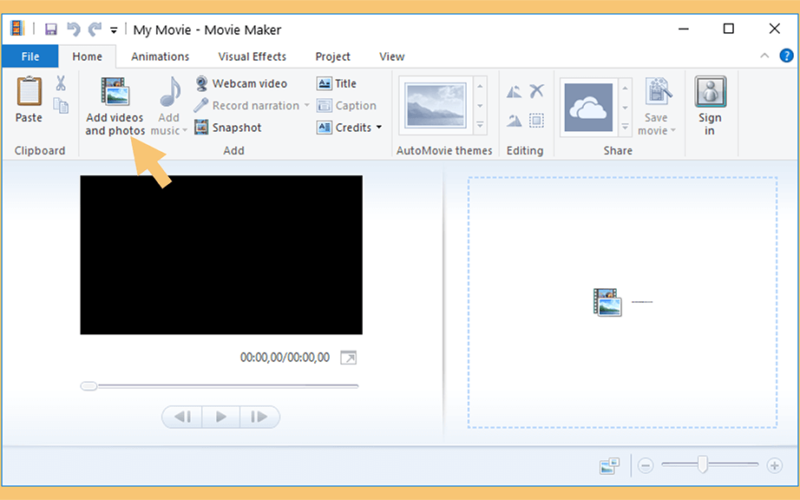Add a Title to the movie
Image resolution: width=800 pixels, height=500 pixels.
[x=336, y=83]
